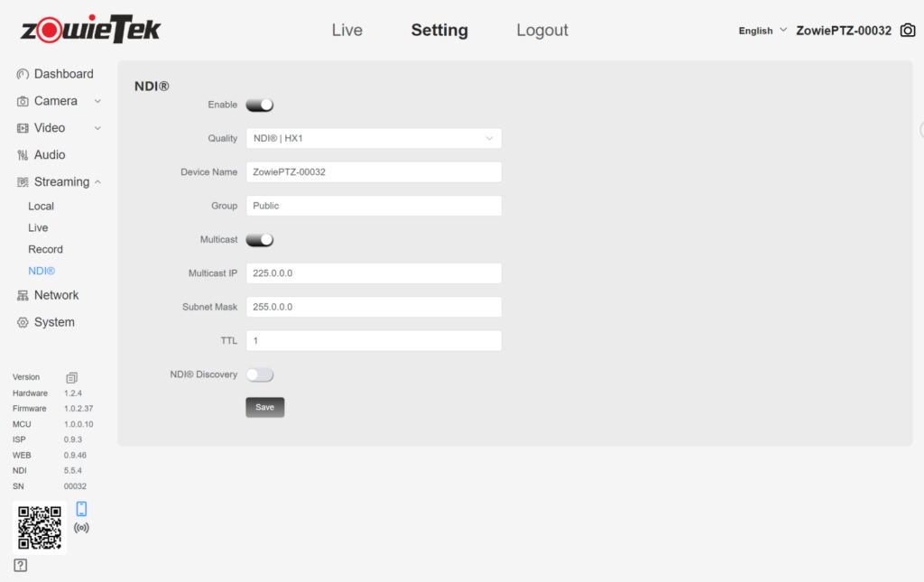Click the wireless broadcast signal icon
The image size is (924, 582).
81,527
